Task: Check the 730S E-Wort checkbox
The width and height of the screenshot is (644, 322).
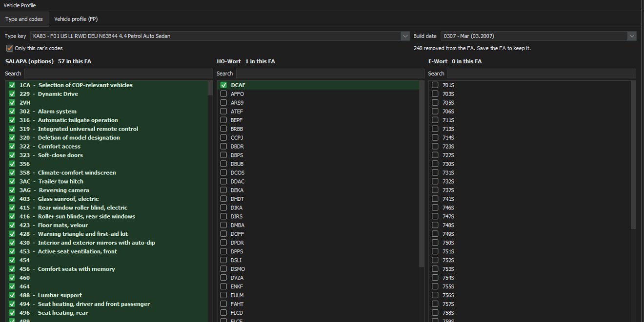Action: [x=435, y=164]
